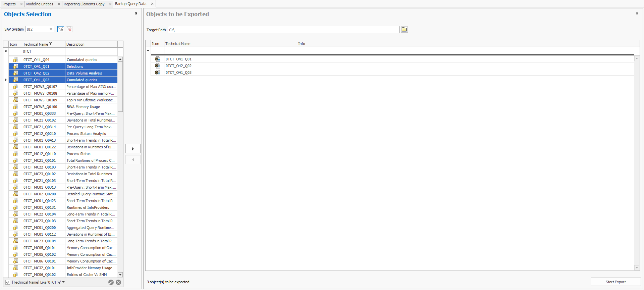Select the InfoProvider Memory Usage row
Viewport: 644px width, 290px height.
click(63, 268)
